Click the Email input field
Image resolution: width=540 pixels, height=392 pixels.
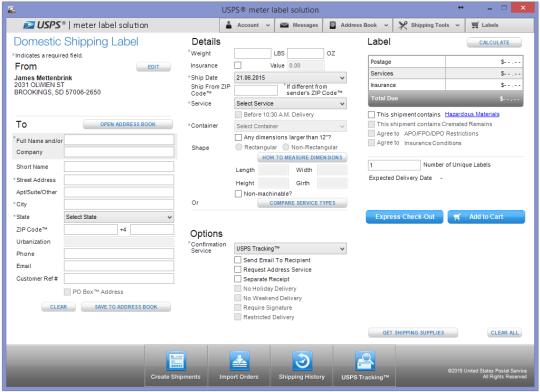[x=119, y=266]
